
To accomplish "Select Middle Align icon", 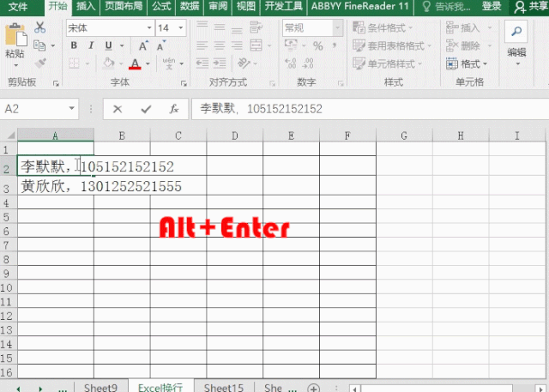I will tap(220, 27).
